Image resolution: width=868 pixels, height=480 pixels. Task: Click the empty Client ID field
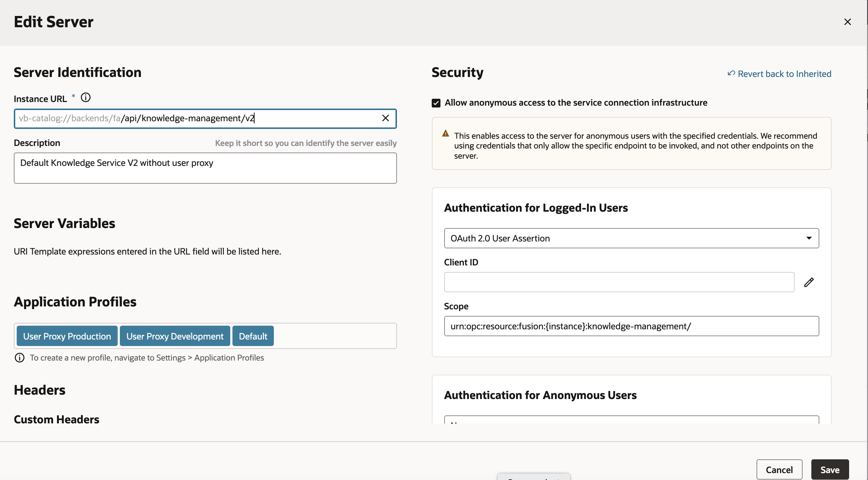pos(619,282)
